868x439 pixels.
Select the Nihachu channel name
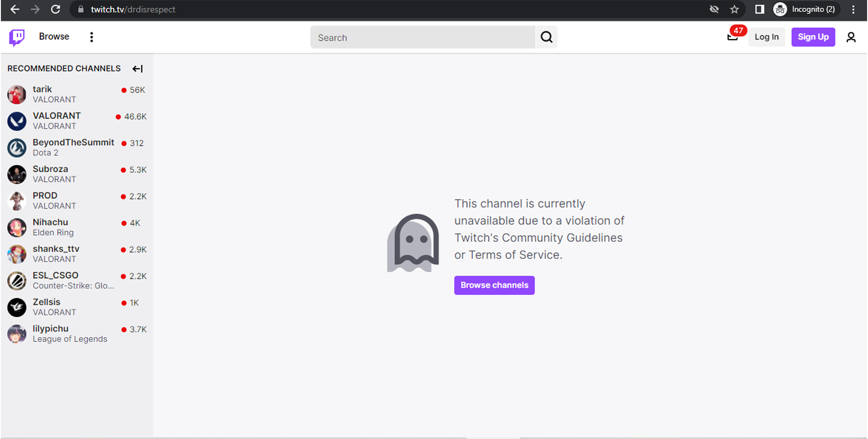(x=50, y=222)
